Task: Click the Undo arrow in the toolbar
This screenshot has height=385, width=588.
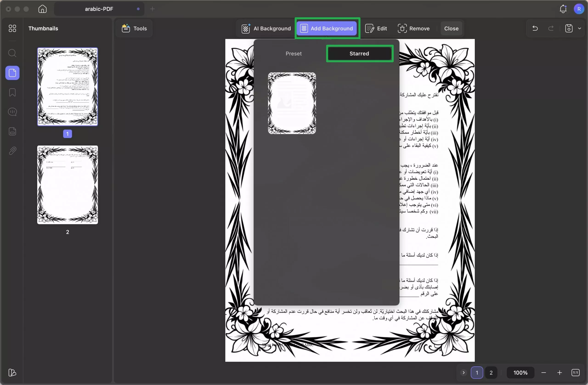Action: click(535, 28)
